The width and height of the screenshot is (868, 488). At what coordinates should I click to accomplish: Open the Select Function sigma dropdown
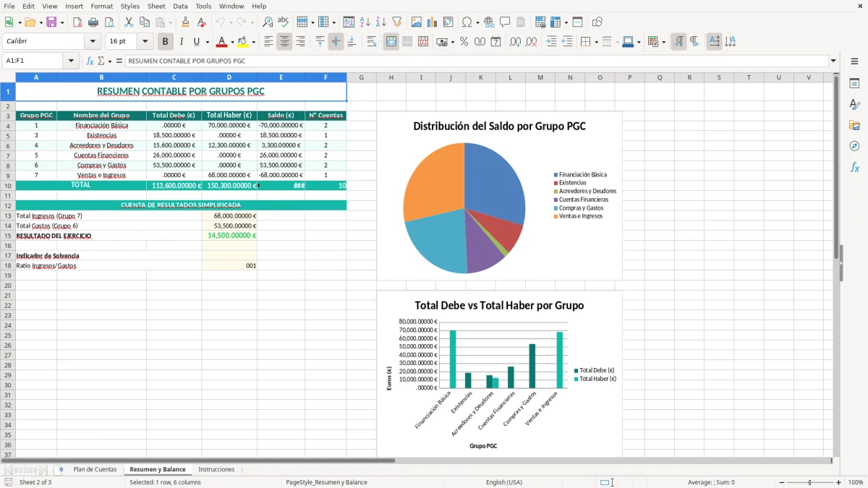(x=109, y=61)
